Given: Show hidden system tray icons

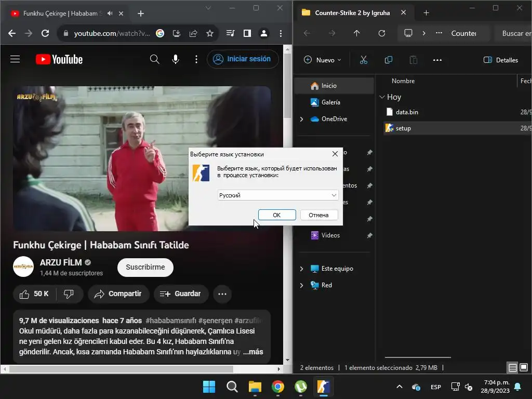Looking at the screenshot, I should (400, 387).
